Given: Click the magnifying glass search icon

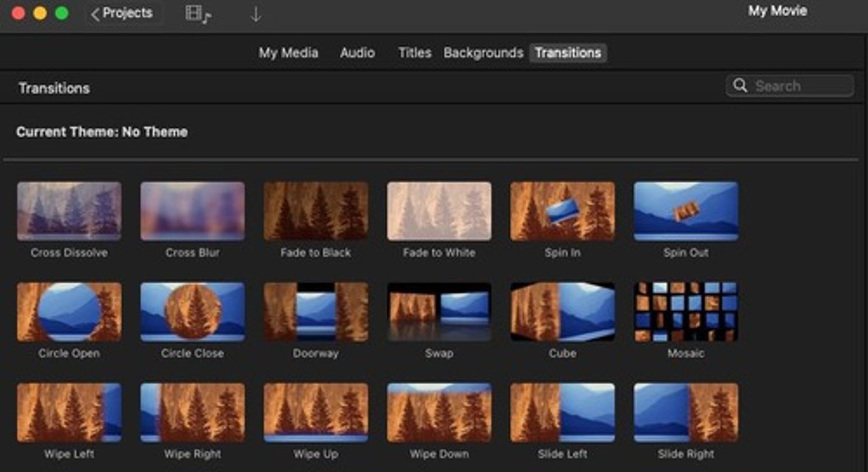Looking at the screenshot, I should pos(740,86).
